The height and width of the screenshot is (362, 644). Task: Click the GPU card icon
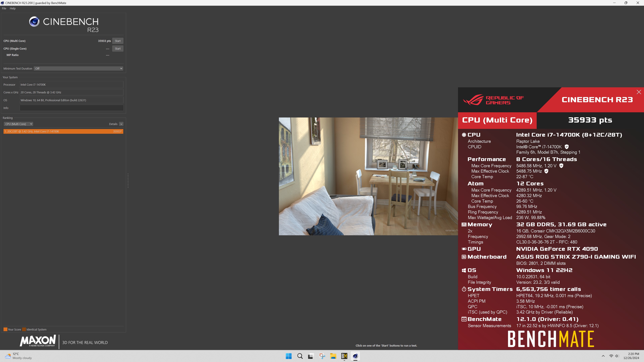pos(464,249)
